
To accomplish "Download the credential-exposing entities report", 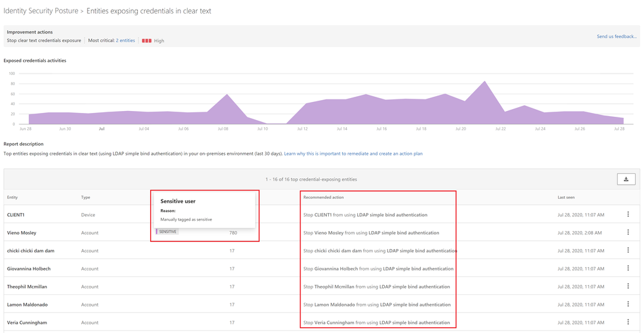I will (x=626, y=179).
